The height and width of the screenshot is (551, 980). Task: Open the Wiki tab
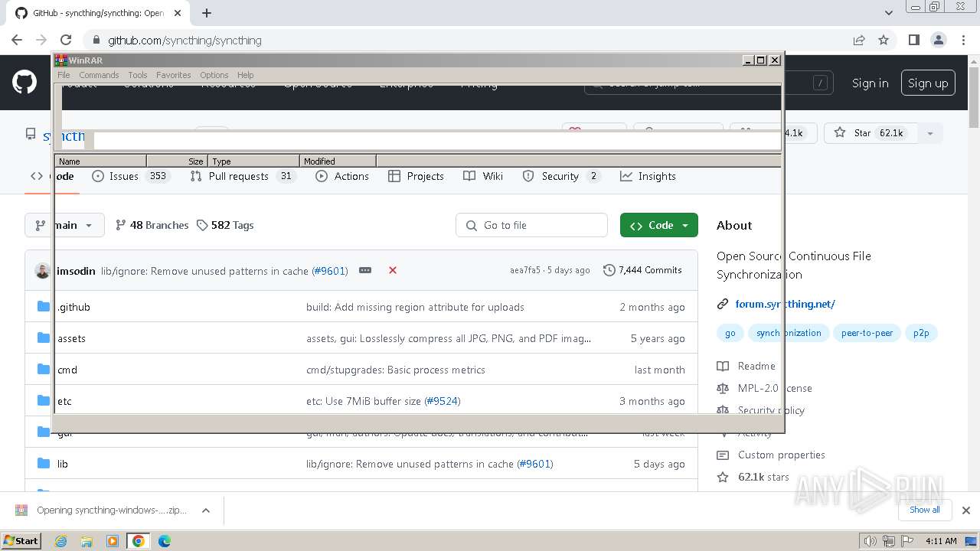pyautogui.click(x=483, y=176)
